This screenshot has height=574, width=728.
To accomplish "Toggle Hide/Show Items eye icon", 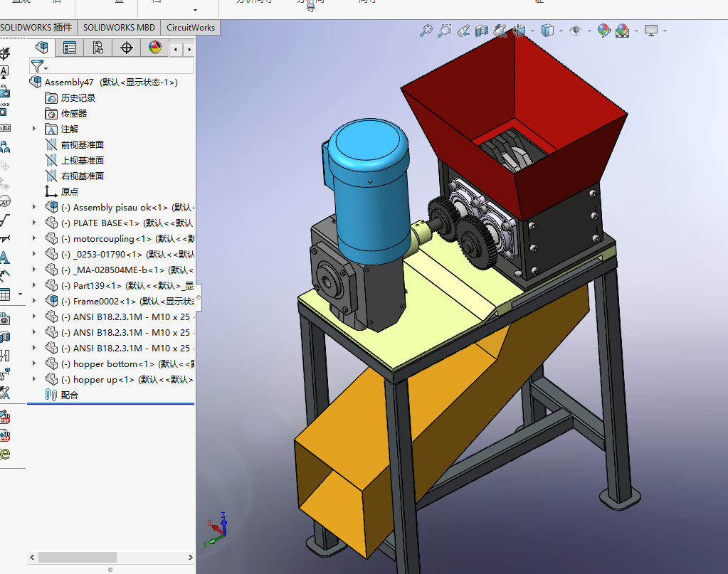I will tap(576, 31).
